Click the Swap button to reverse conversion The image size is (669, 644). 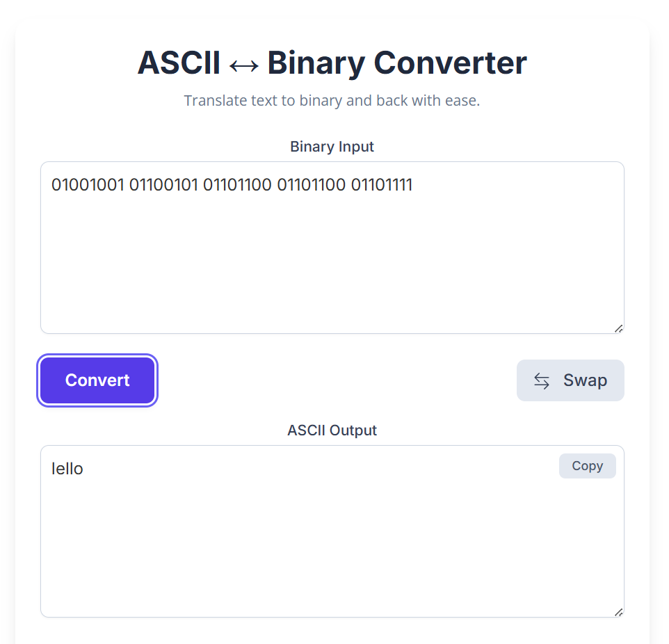click(570, 380)
